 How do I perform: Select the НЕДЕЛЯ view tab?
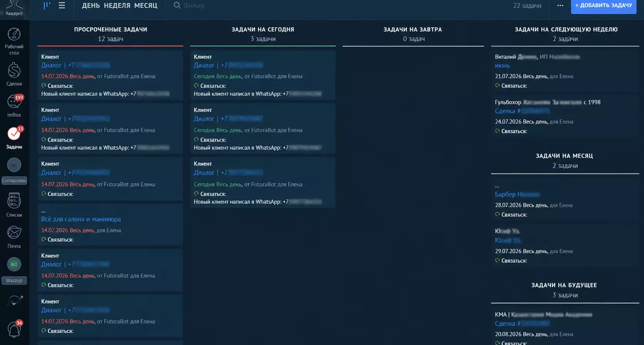pos(117,5)
